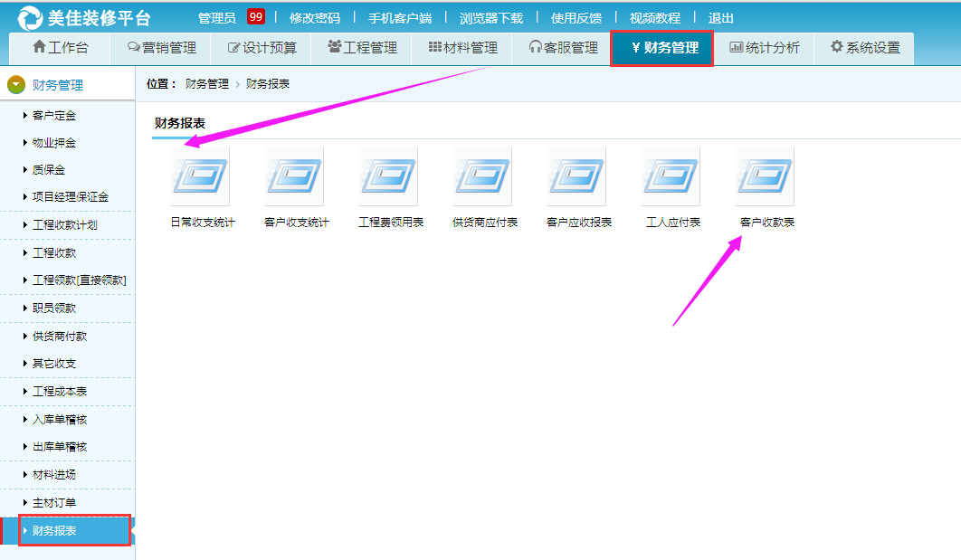Open the 工程费领用表 report icon
Viewport: 961px width, 560px height.
pos(388,177)
